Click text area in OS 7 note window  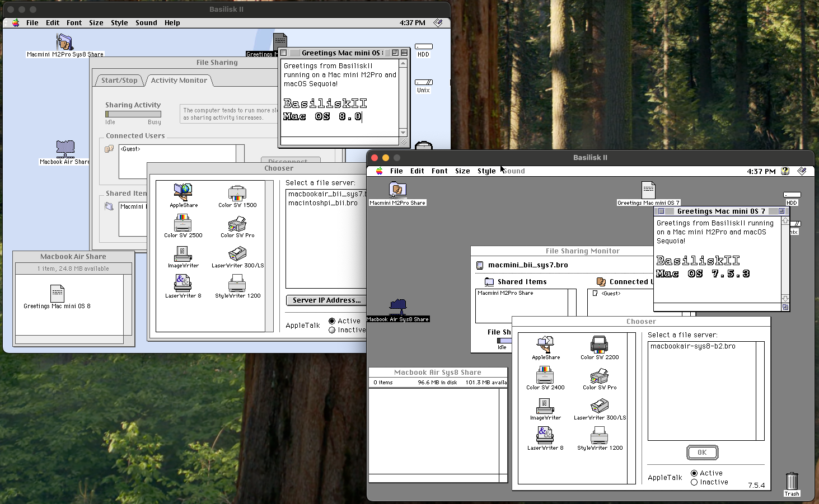(x=718, y=260)
